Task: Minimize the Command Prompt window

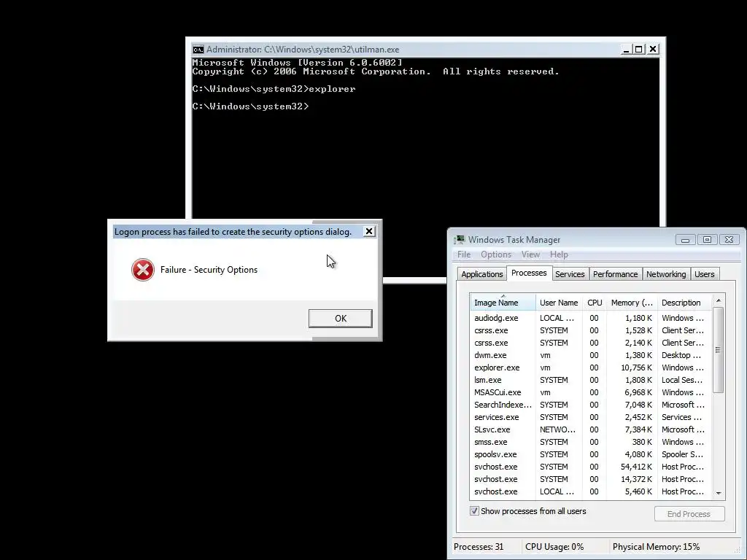Action: point(627,49)
